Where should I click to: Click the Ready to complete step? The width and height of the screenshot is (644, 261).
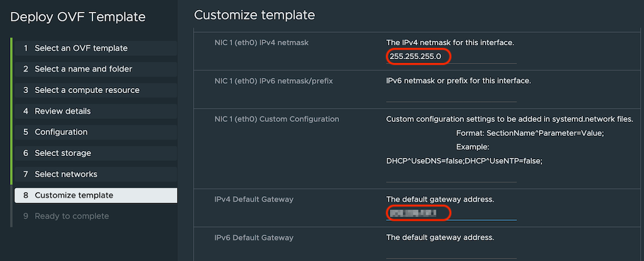click(x=72, y=216)
